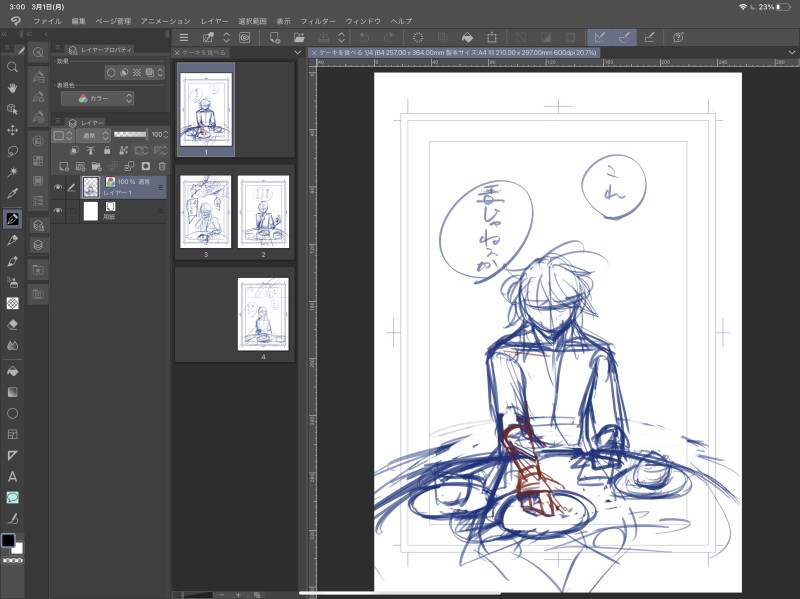Image resolution: width=800 pixels, height=599 pixels.
Task: Open the 通常 blending mode dropdown
Action: coord(93,135)
